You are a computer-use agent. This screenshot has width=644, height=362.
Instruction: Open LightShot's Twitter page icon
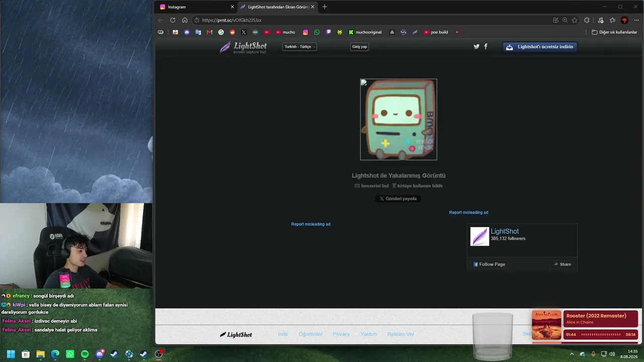[x=476, y=47]
